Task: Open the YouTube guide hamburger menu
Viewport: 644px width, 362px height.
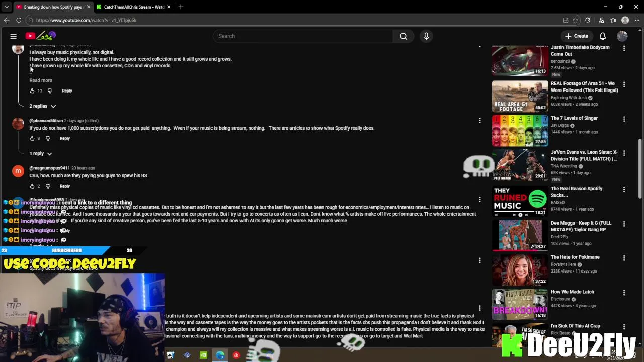Action: [14, 36]
